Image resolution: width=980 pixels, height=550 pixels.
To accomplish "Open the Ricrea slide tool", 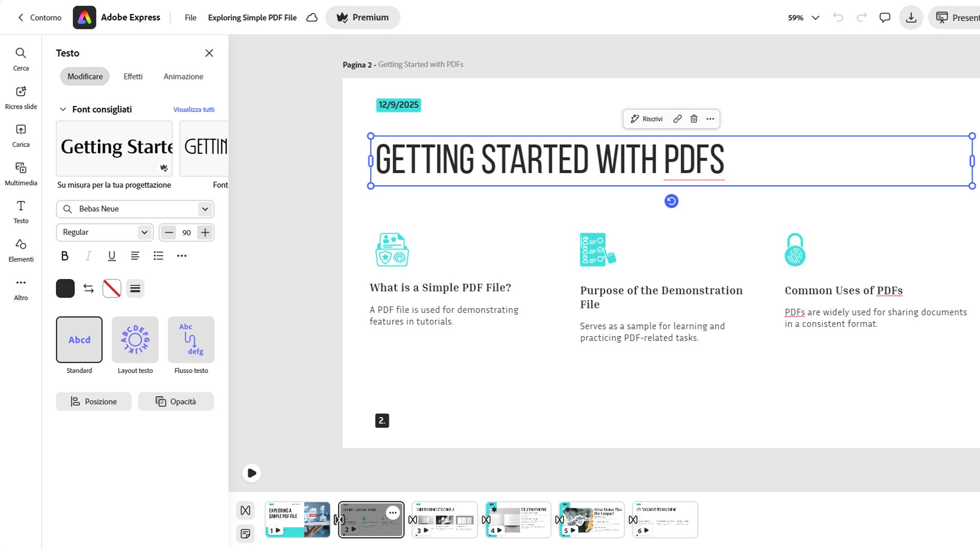I will pyautogui.click(x=21, y=97).
